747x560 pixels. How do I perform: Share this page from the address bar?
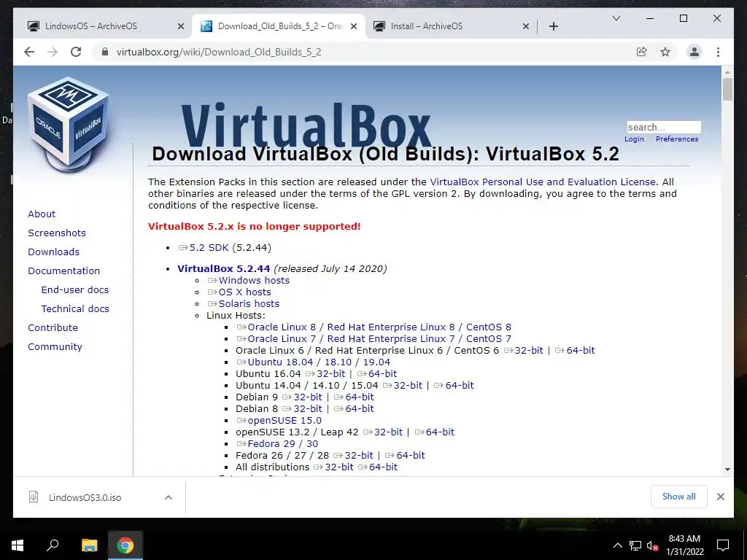pyautogui.click(x=642, y=52)
